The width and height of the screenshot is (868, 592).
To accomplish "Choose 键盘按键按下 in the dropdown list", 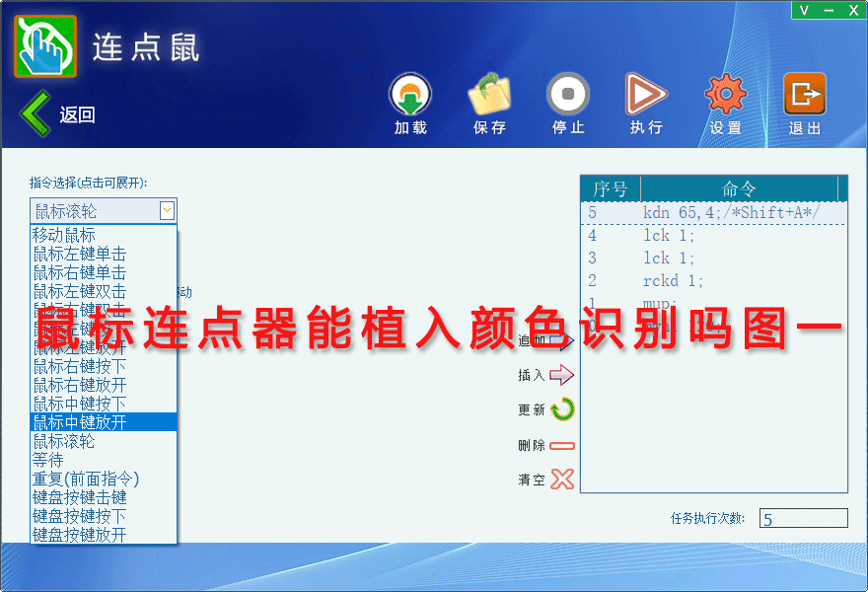I will click(x=104, y=516).
